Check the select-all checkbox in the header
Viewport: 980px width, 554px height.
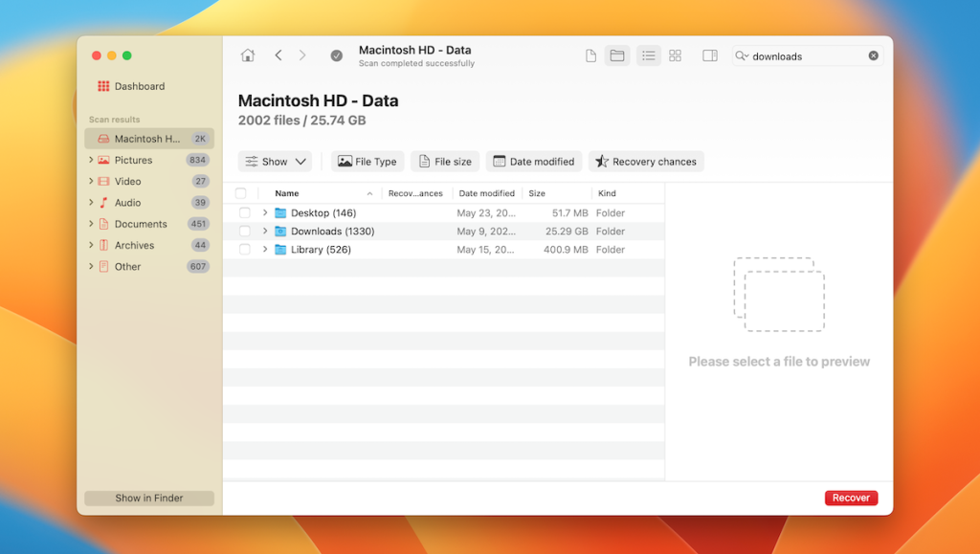point(241,192)
